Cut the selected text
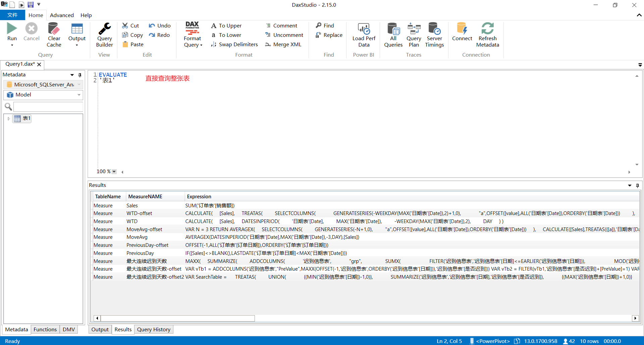 pyautogui.click(x=130, y=25)
